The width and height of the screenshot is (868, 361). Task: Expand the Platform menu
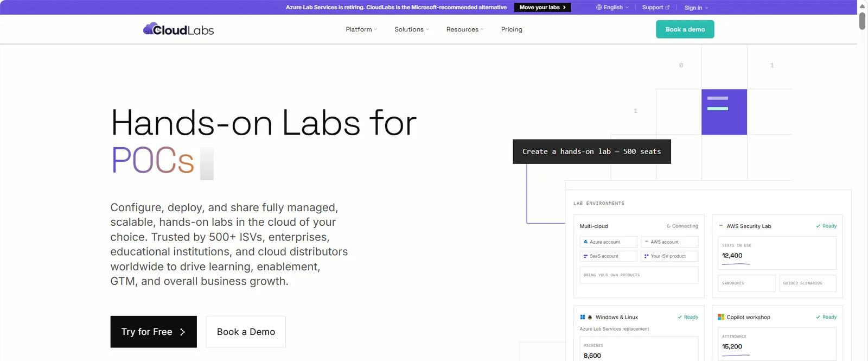point(361,29)
